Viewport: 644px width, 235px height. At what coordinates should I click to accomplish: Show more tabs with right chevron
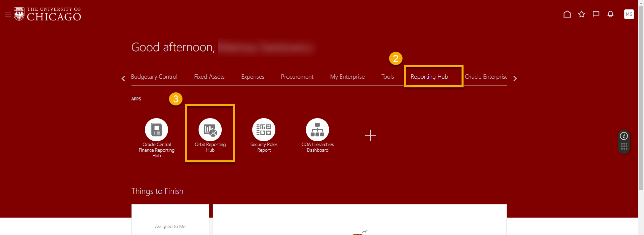pos(515,78)
